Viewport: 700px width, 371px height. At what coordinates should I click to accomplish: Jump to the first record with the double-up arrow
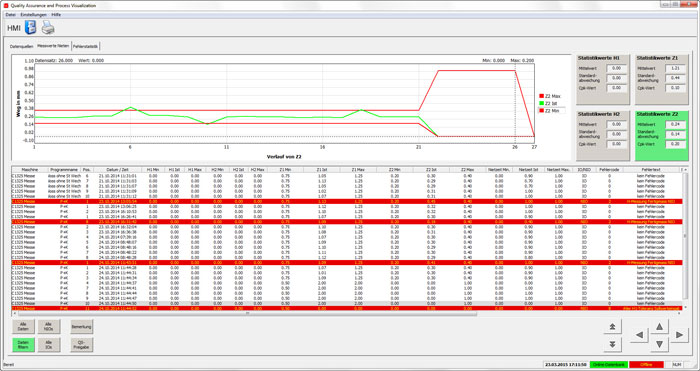point(612,327)
